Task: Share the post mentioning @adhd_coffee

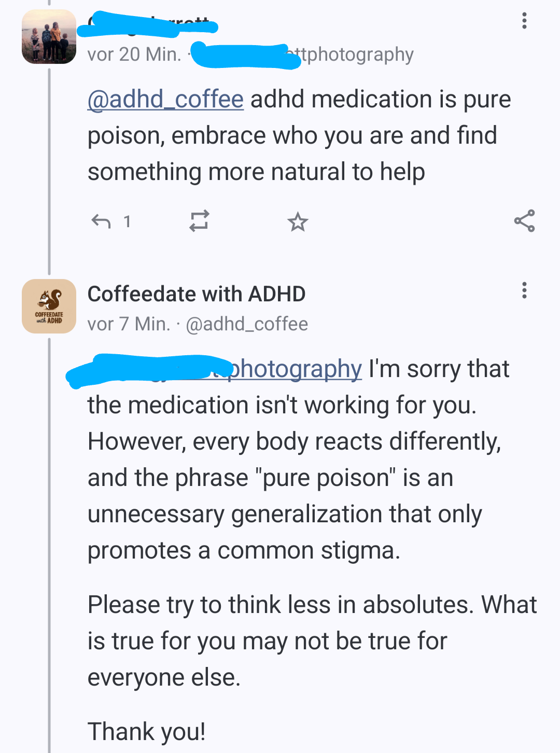Action: (x=524, y=221)
